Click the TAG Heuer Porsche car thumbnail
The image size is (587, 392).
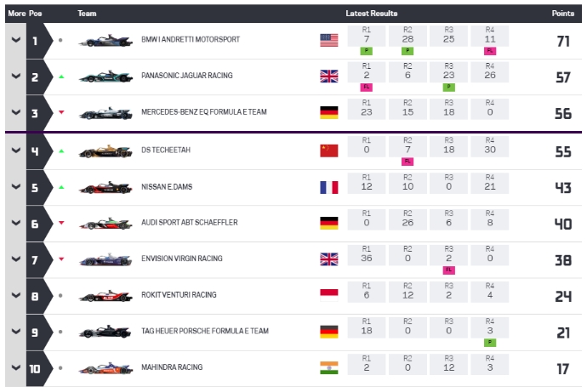coord(105,332)
